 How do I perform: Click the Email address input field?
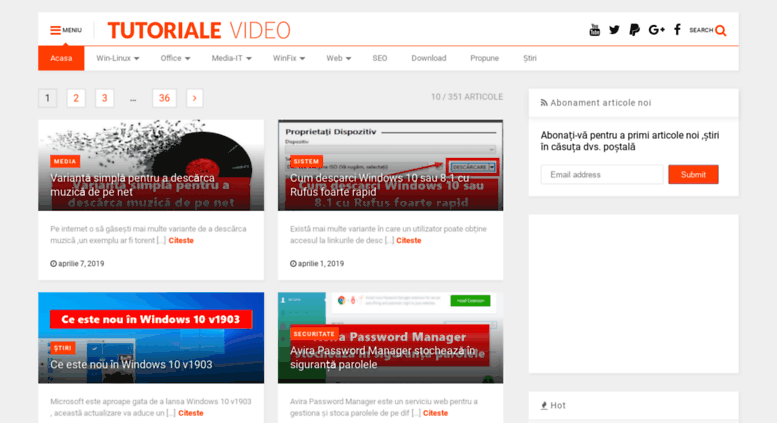pyautogui.click(x=602, y=175)
